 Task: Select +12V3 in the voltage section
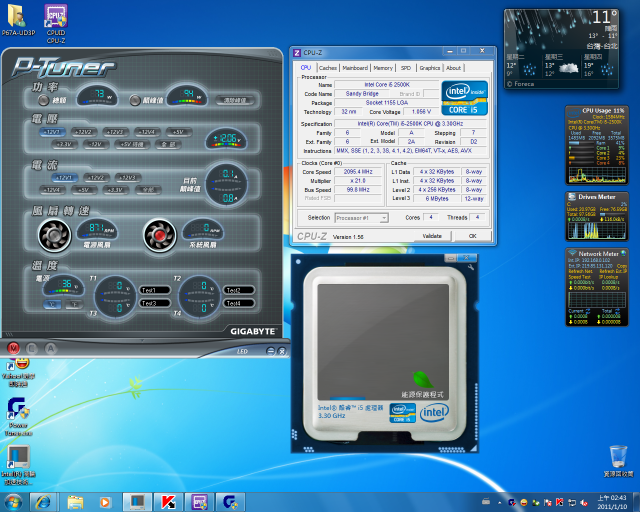coord(116,132)
